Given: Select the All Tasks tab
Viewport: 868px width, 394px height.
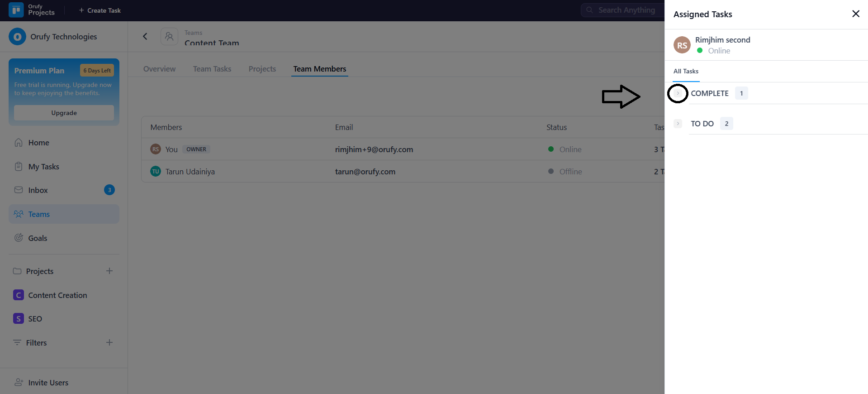Looking at the screenshot, I should (686, 71).
